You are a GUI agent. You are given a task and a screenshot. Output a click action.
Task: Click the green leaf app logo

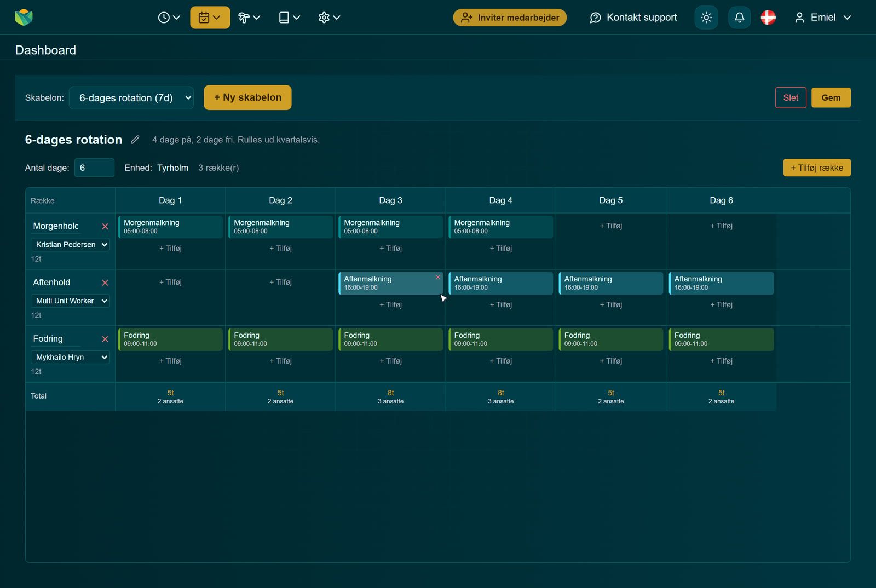(x=24, y=18)
